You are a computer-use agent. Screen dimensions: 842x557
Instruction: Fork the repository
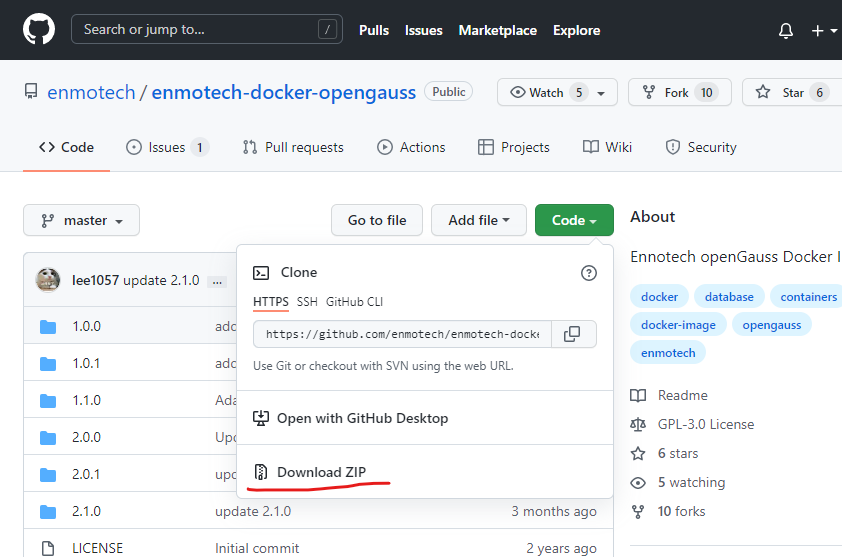[680, 92]
